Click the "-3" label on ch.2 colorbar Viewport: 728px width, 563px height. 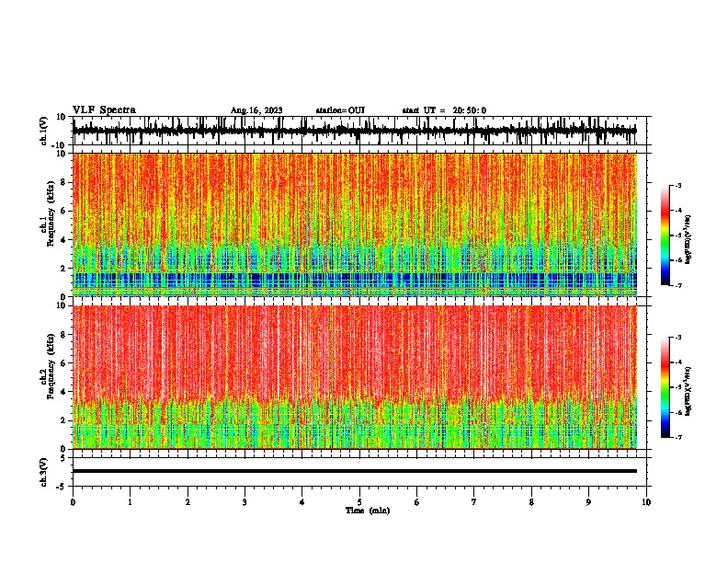pyautogui.click(x=677, y=338)
